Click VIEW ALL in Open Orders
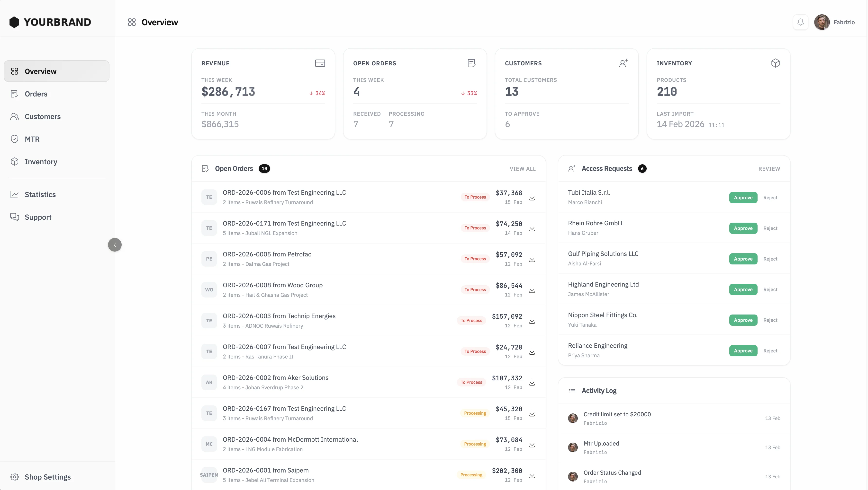 [x=522, y=169]
